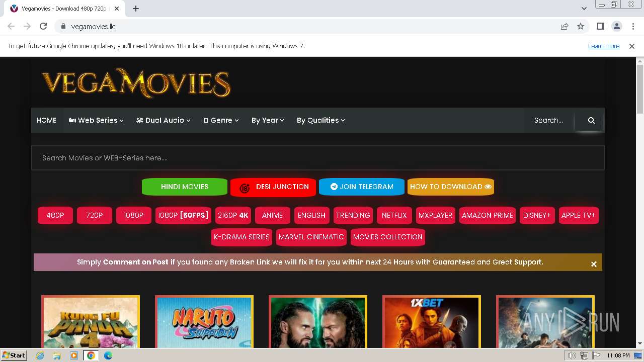Click the tab search chevron
644x362 pixels.
pyautogui.click(x=584, y=9)
